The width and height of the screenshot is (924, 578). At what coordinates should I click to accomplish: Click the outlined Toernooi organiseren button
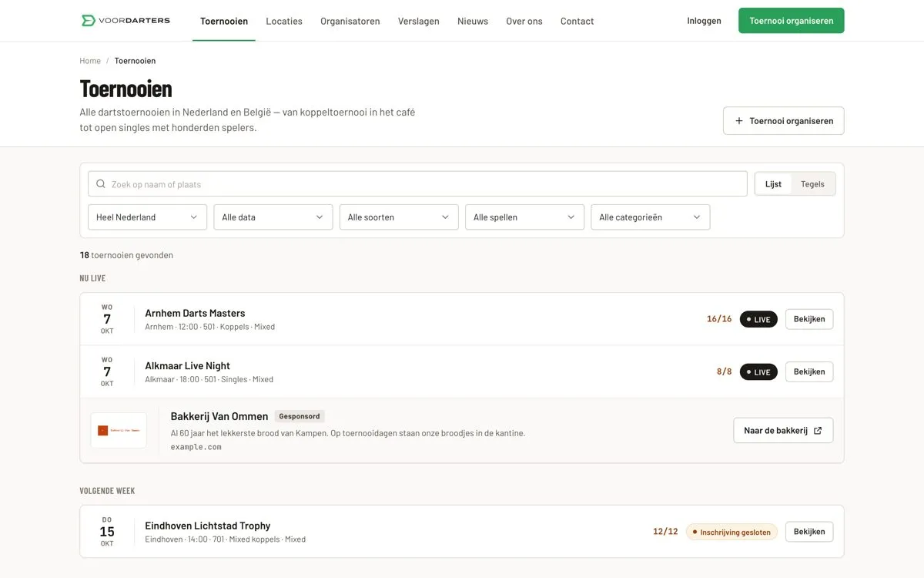[783, 121]
